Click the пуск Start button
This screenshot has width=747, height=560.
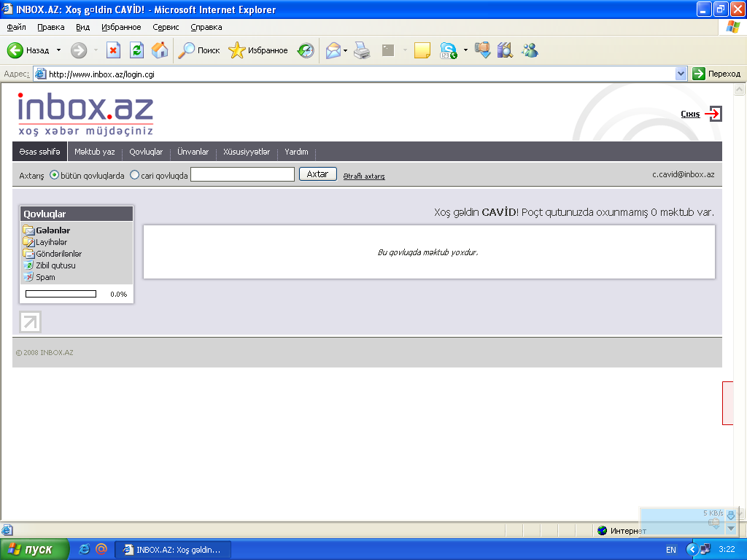click(x=34, y=549)
